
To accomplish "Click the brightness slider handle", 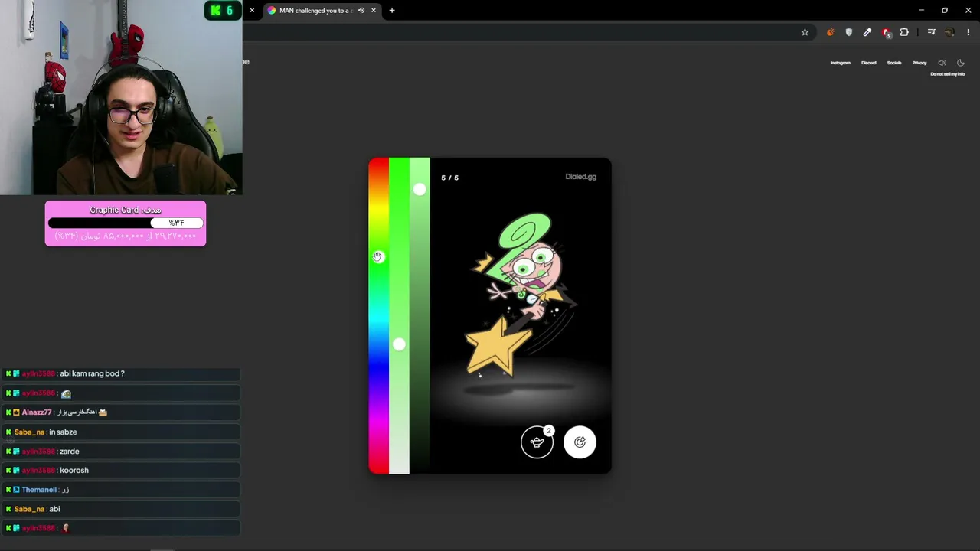I will 420,189.
